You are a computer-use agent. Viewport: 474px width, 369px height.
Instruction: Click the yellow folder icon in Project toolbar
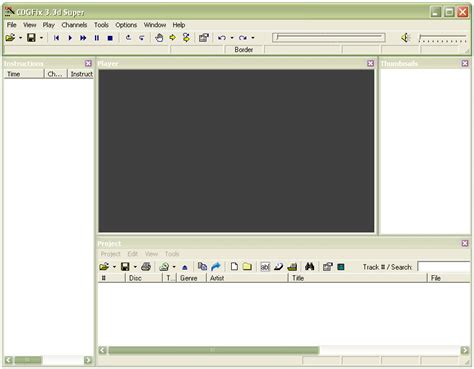coord(247,267)
